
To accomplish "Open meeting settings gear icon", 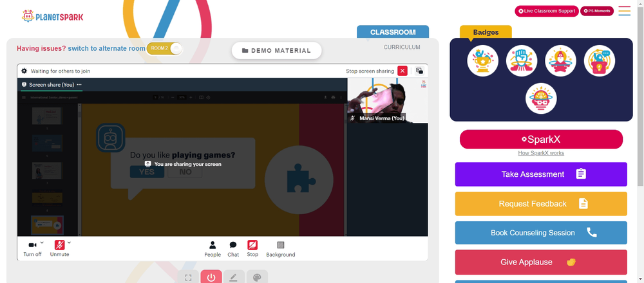I will coord(24,71).
